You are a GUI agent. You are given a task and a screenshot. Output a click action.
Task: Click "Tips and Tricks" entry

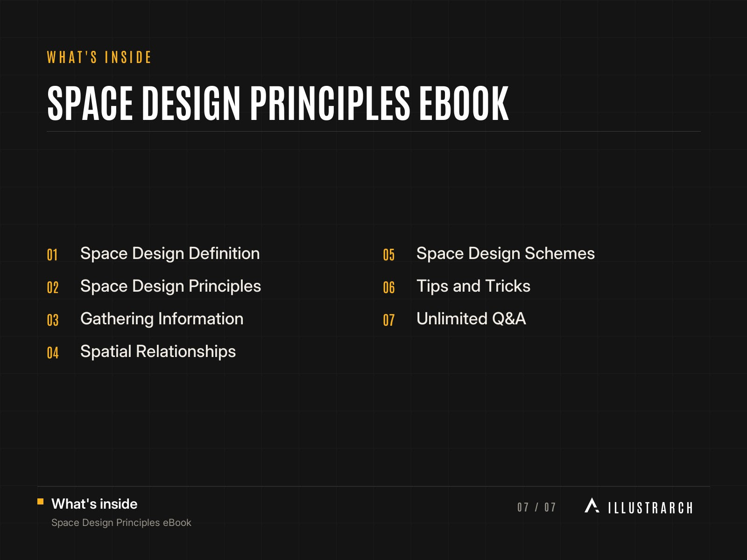tap(473, 286)
